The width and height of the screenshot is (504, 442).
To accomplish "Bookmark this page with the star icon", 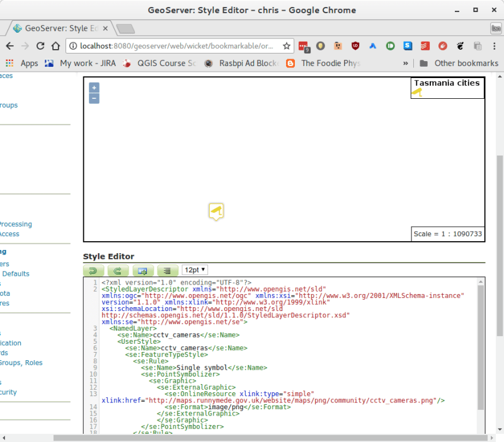I will (x=287, y=46).
